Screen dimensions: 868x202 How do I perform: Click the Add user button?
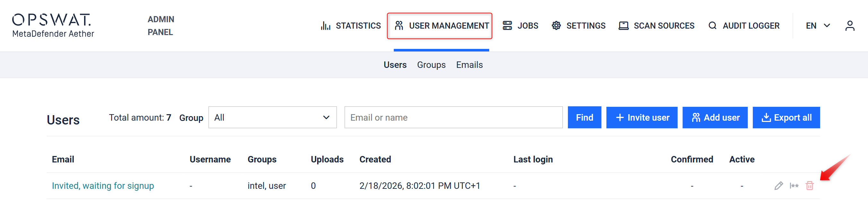715,117
